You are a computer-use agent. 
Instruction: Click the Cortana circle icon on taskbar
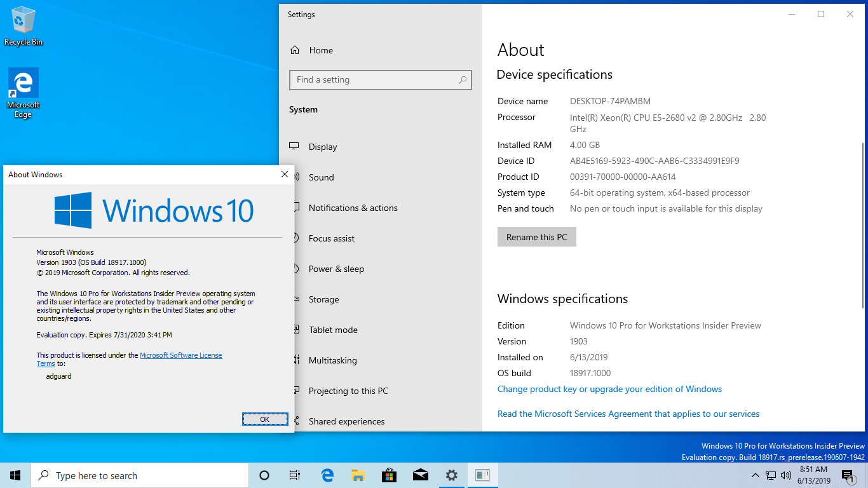[x=264, y=475]
